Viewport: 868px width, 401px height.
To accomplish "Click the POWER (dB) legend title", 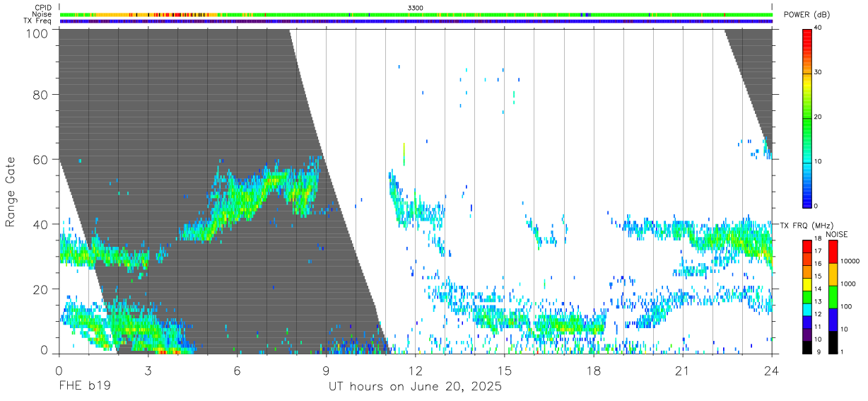I will pos(807,15).
